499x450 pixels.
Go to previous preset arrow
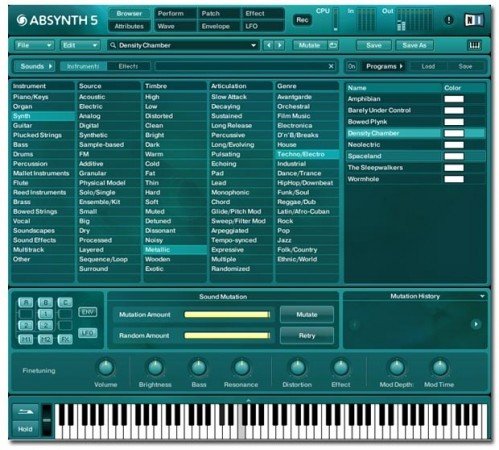coord(269,45)
